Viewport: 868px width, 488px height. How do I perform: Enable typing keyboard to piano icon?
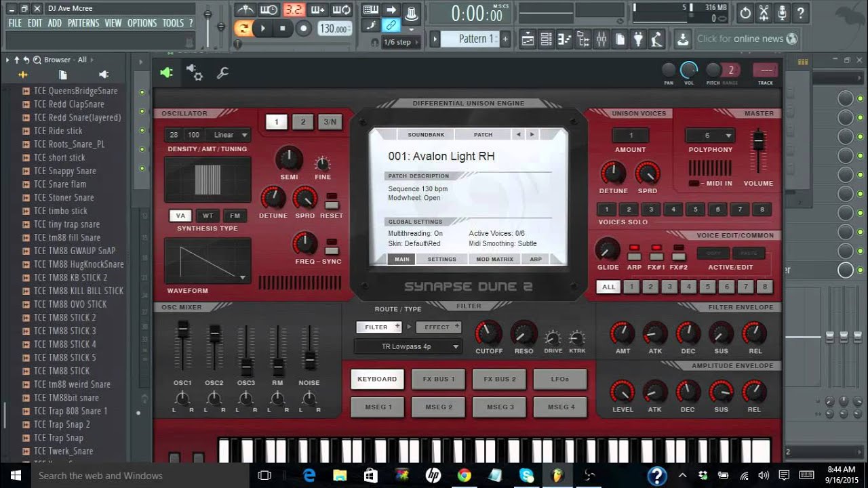[371, 9]
